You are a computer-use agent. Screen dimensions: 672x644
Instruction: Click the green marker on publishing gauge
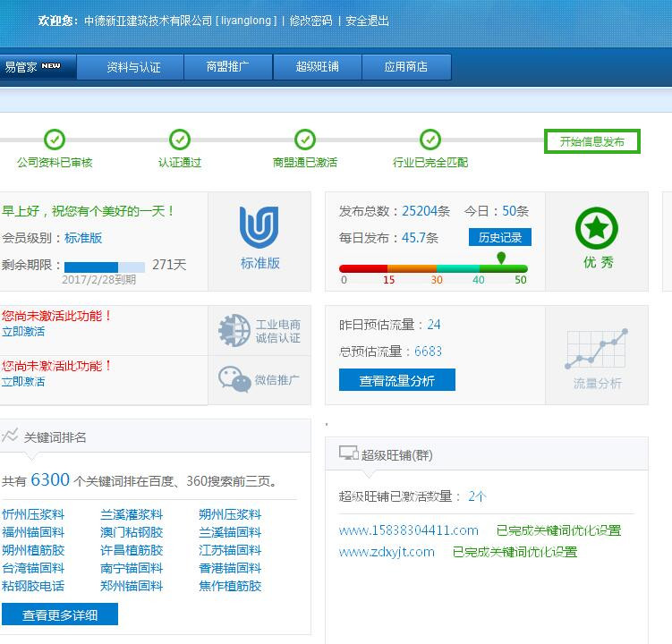point(501,258)
